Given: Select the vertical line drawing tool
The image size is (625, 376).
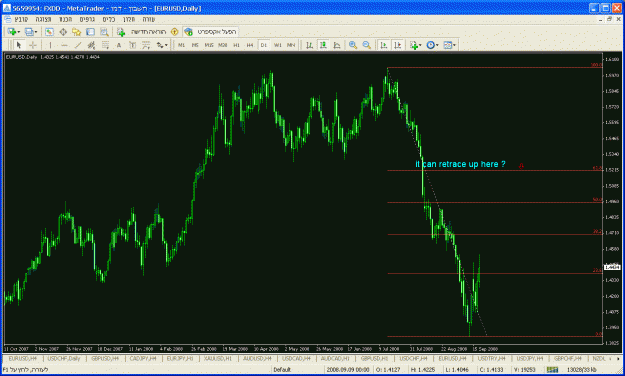Looking at the screenshot, I should pos(50,45).
